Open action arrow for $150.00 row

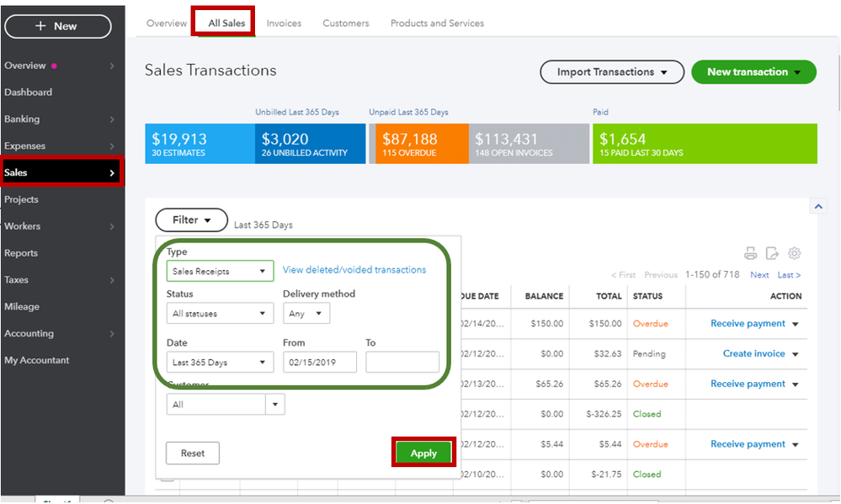pos(796,324)
